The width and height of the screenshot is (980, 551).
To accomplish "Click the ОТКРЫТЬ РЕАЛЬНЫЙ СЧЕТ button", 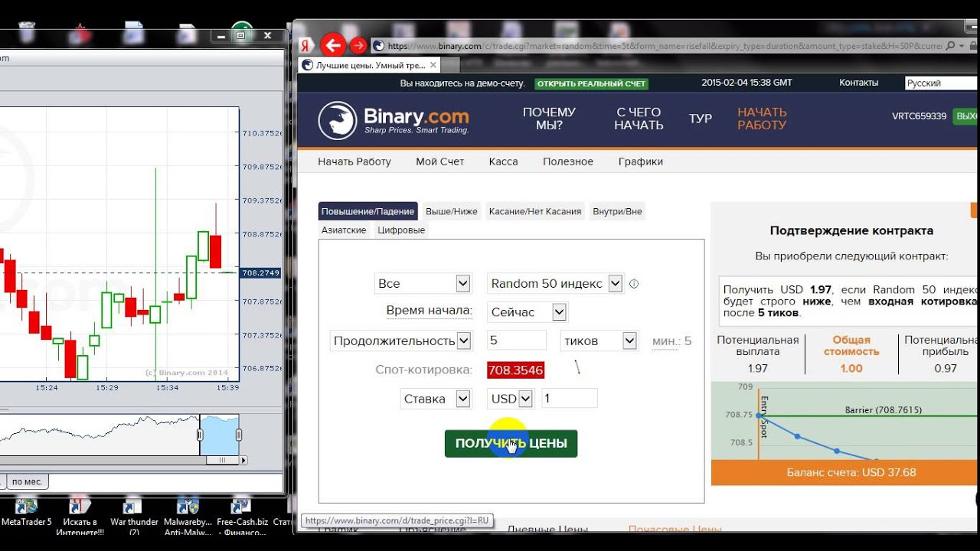I will pos(591,83).
